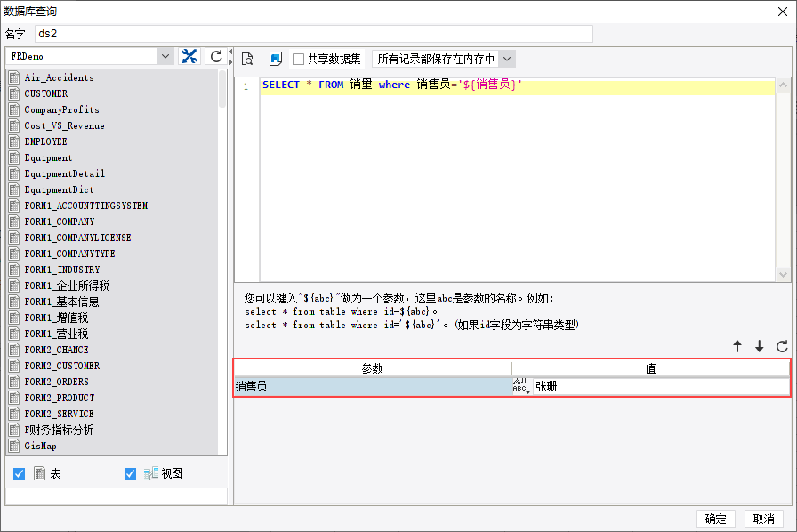Image resolution: width=797 pixels, height=532 pixels.
Task: Refresh the parameters list
Action: point(782,346)
